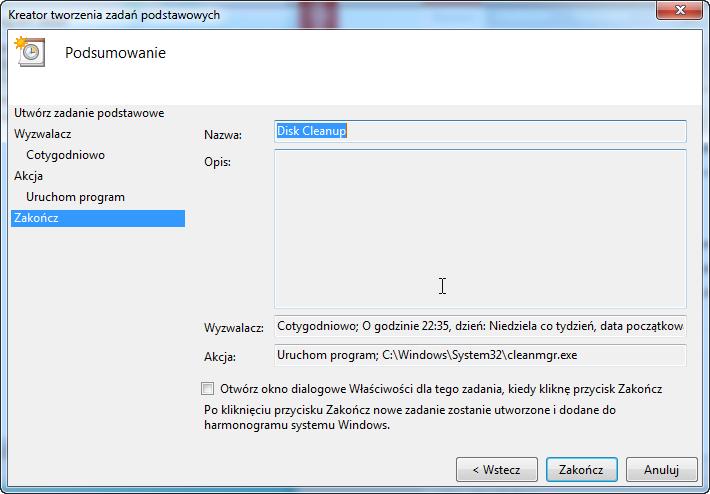
Task: Click the task scheduler clock icon
Action: click(29, 52)
